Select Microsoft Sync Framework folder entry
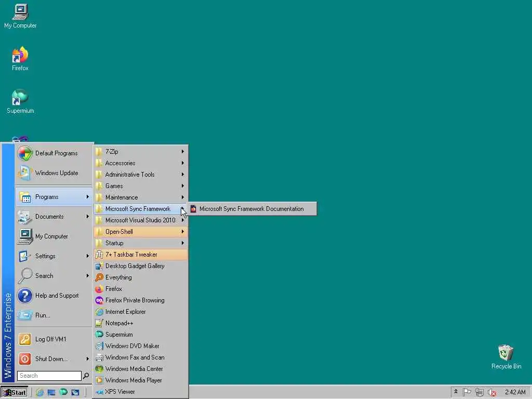Image resolution: width=532 pixels, height=399 pixels. [141, 209]
